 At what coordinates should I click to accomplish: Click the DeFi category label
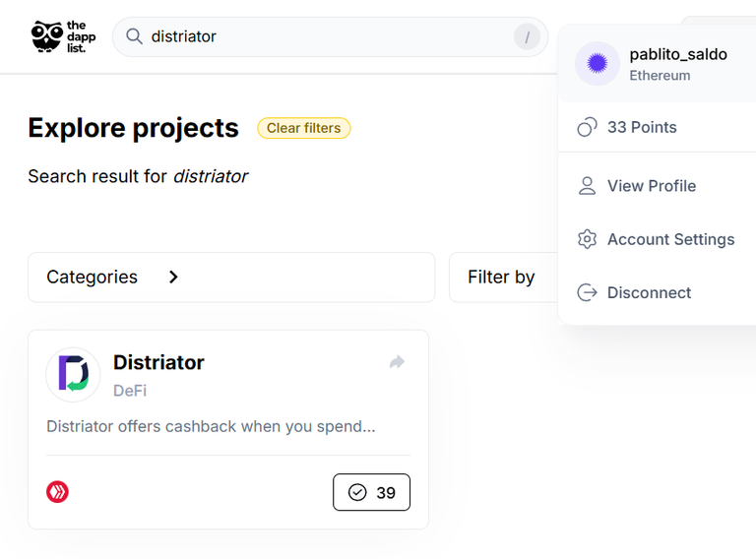pyautogui.click(x=130, y=391)
